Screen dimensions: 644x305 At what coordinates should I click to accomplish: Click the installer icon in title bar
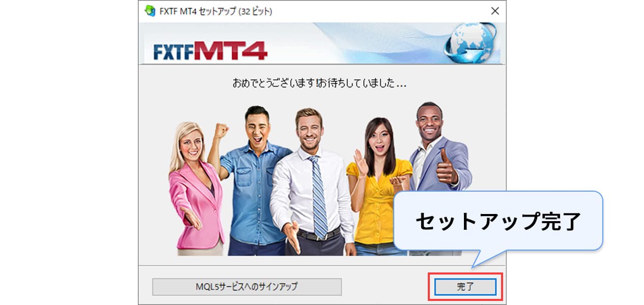click(150, 11)
